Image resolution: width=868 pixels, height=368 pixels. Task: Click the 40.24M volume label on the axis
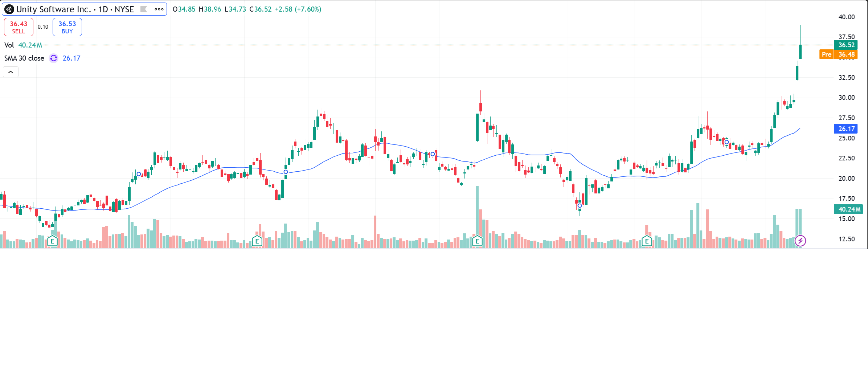coord(848,209)
